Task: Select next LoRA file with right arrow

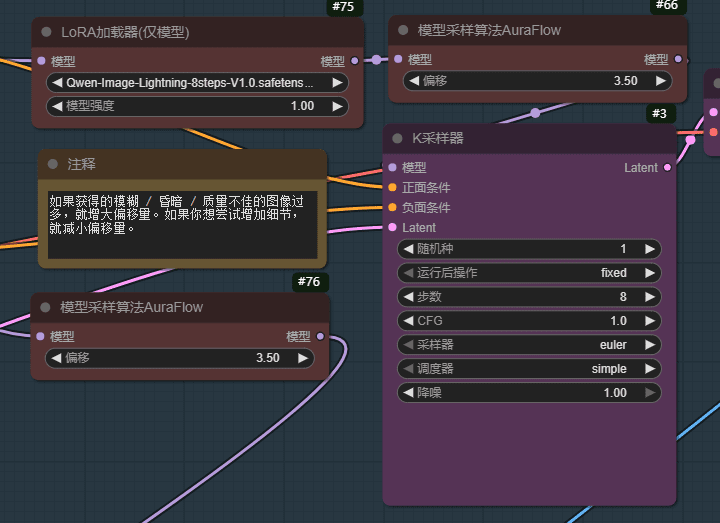Action: 338,83
